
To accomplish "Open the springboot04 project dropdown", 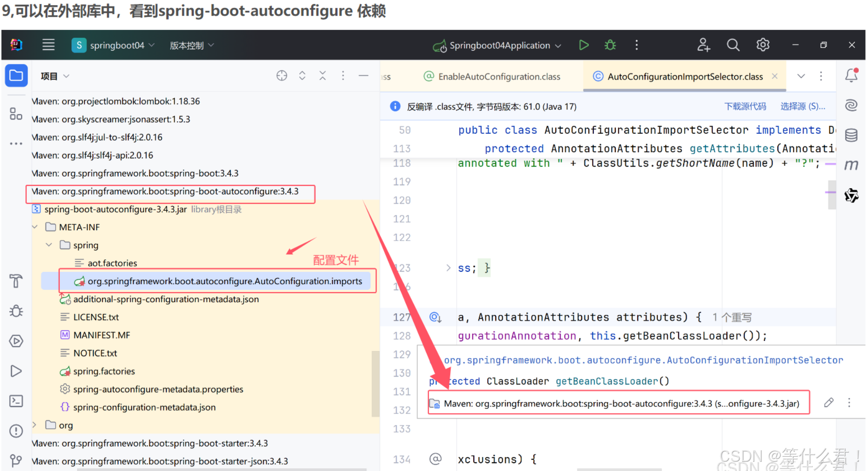I will click(x=113, y=45).
